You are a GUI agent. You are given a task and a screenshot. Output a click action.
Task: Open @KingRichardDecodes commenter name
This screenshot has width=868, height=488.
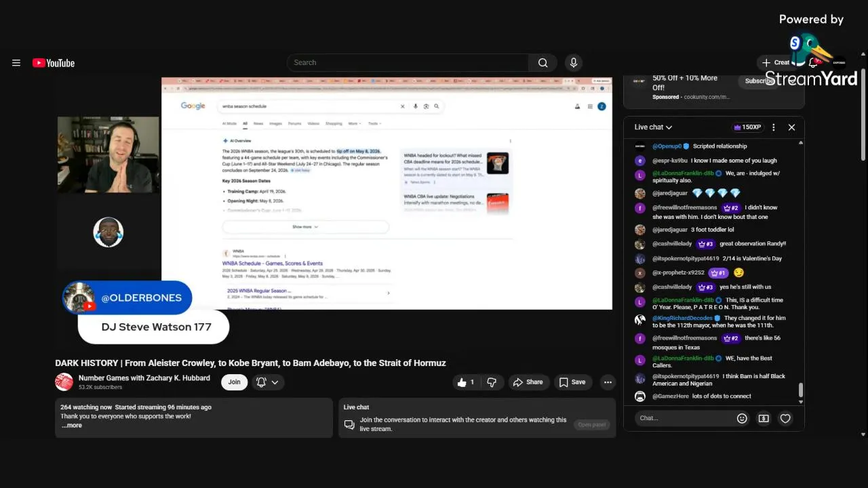pyautogui.click(x=682, y=318)
